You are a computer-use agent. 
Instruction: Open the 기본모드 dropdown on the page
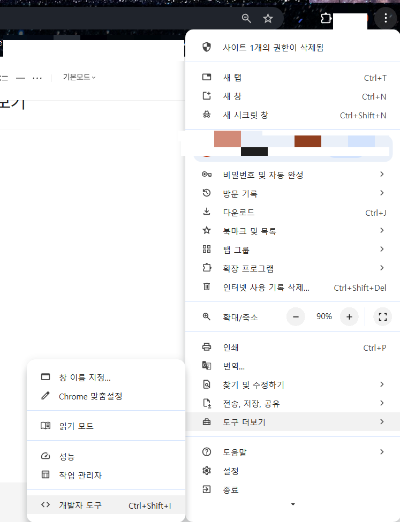(79, 77)
